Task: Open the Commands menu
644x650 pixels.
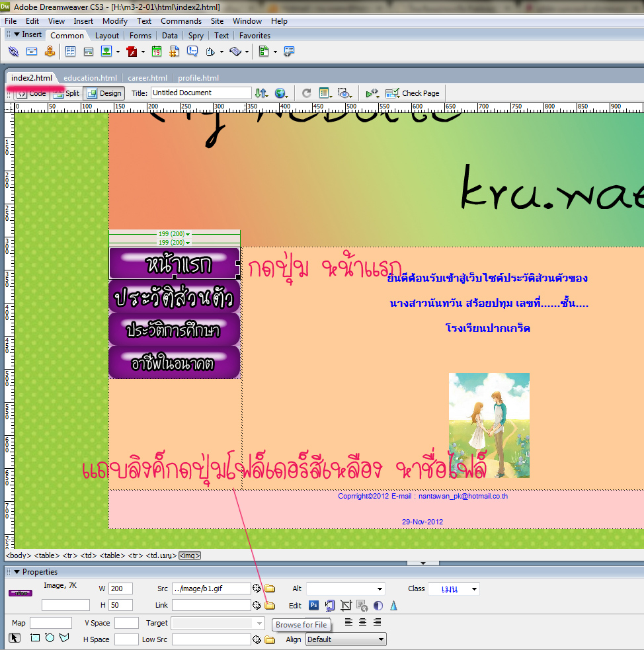Action: point(181,21)
